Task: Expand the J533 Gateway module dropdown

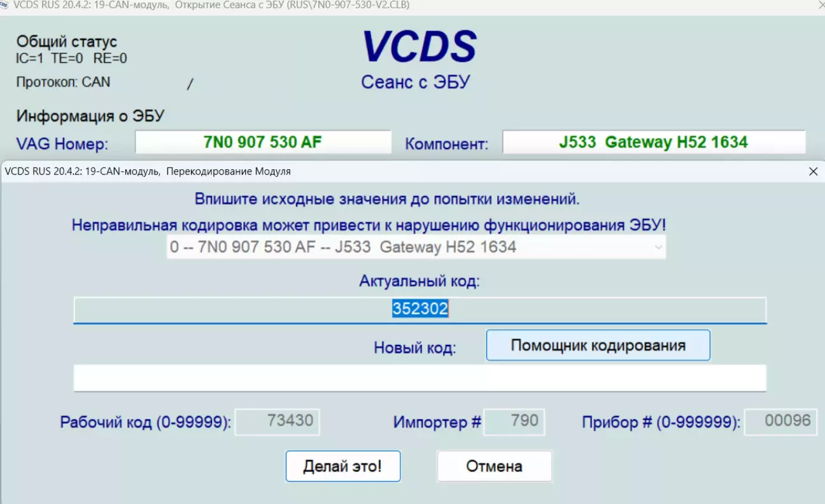Action: click(658, 248)
